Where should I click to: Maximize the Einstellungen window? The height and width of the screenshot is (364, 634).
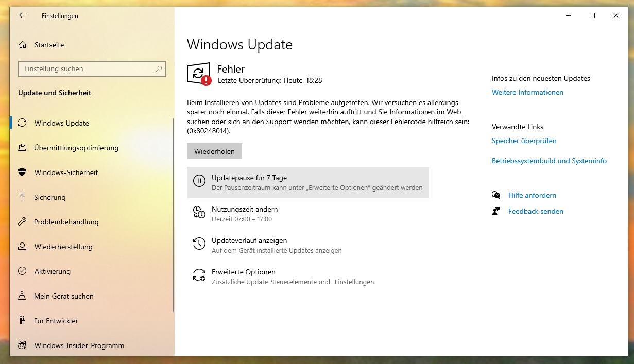(592, 15)
